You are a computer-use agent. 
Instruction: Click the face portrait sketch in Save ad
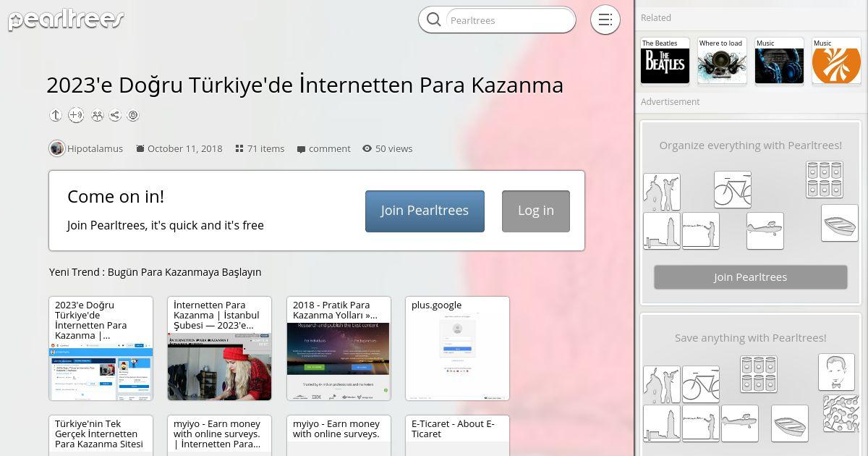(x=837, y=372)
